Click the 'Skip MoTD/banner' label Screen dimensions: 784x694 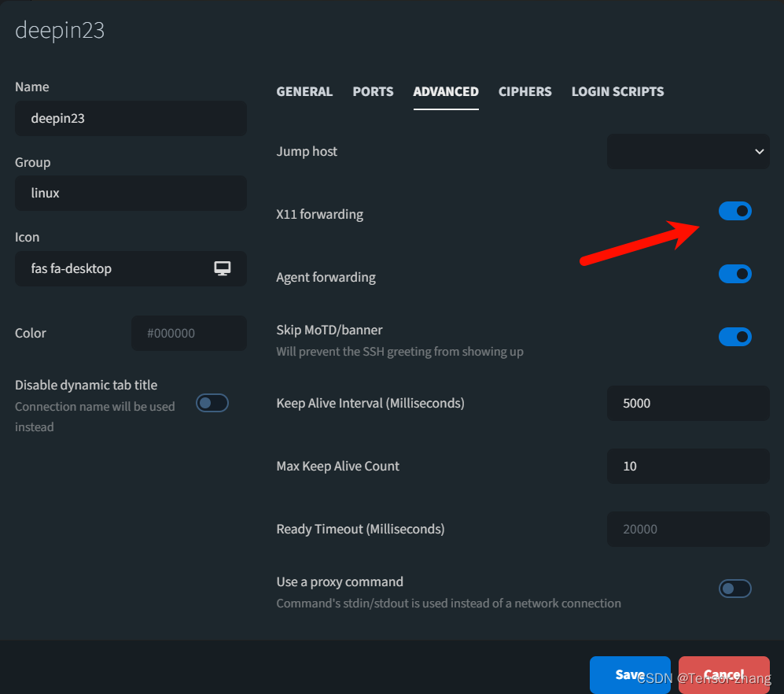click(x=329, y=330)
